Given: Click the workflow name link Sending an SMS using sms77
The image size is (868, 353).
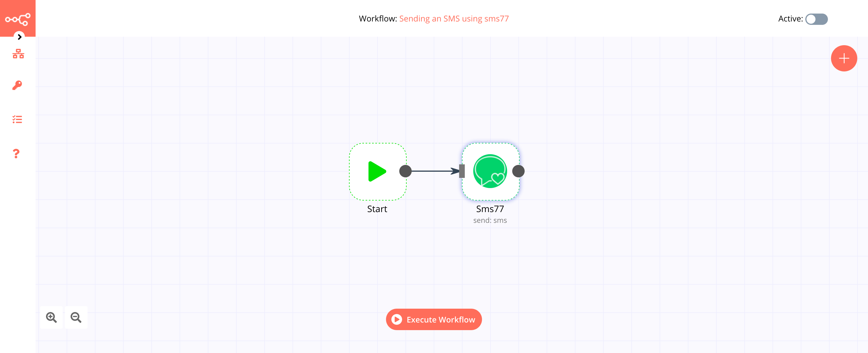Looking at the screenshot, I should pyautogui.click(x=454, y=18).
